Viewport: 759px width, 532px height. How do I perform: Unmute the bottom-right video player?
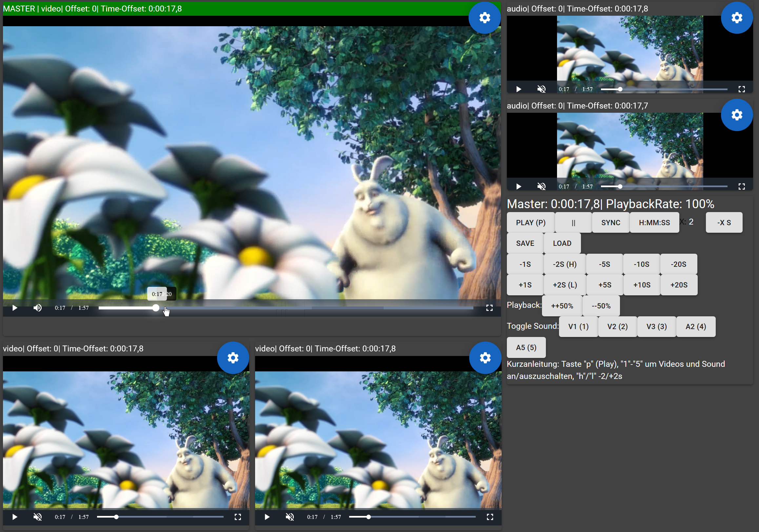pyautogui.click(x=290, y=517)
